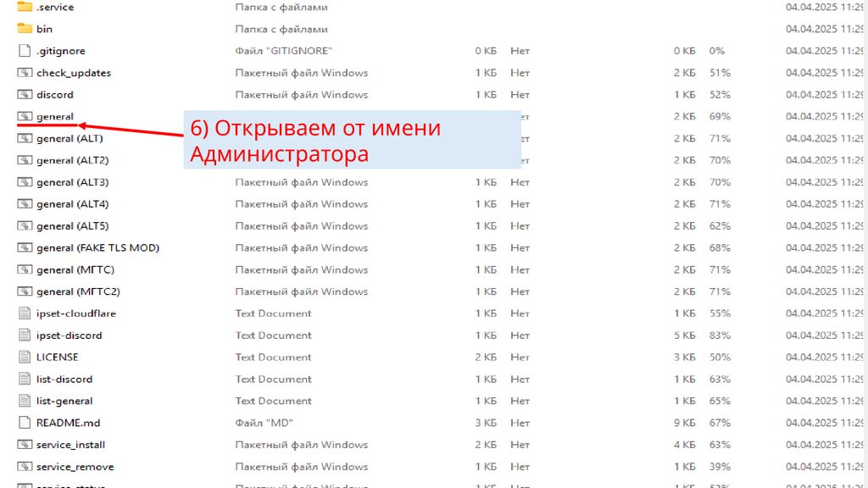Click the general (МГТС) batch file icon
868x488 pixels.
pos(25,269)
